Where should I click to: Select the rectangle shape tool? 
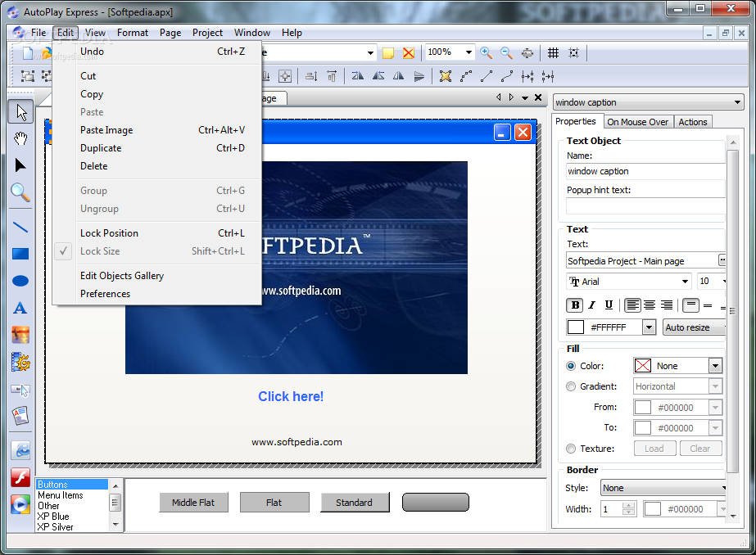pos(20,254)
